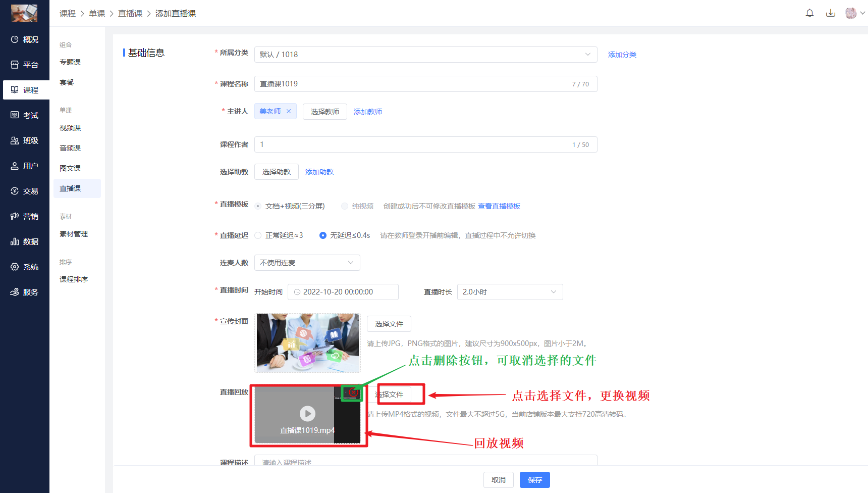Screen dimensions: 868x493
Task: Click 直播课 in the breadcrumb
Action: coord(130,14)
